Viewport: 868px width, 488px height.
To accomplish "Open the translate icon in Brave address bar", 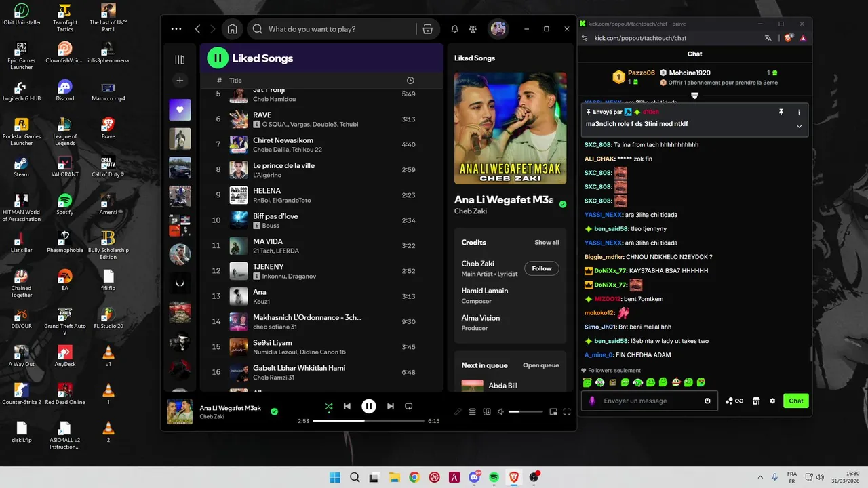I will [x=768, y=38].
